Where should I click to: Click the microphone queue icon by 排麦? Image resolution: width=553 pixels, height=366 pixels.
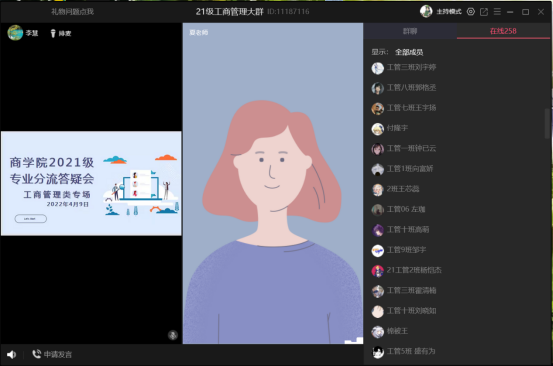tap(53, 33)
